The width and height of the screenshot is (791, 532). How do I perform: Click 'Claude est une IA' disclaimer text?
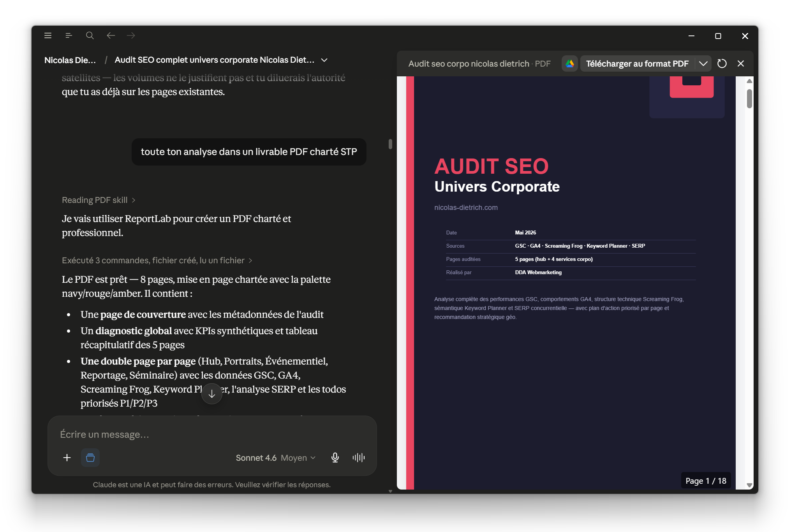[211, 485]
